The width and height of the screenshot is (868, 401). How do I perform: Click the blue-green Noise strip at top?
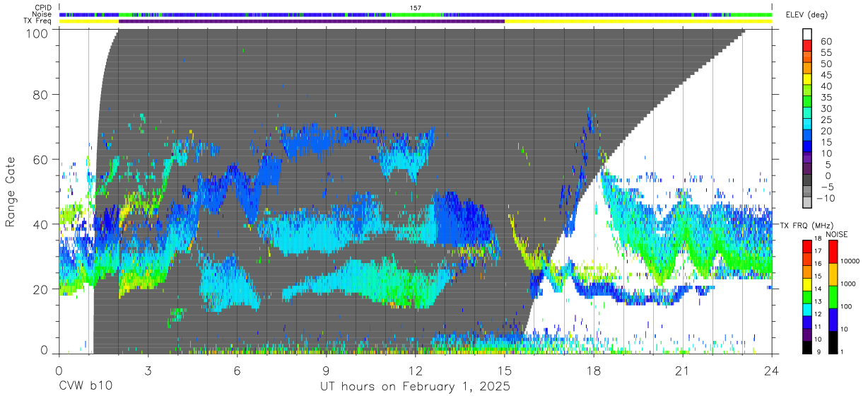pos(416,14)
